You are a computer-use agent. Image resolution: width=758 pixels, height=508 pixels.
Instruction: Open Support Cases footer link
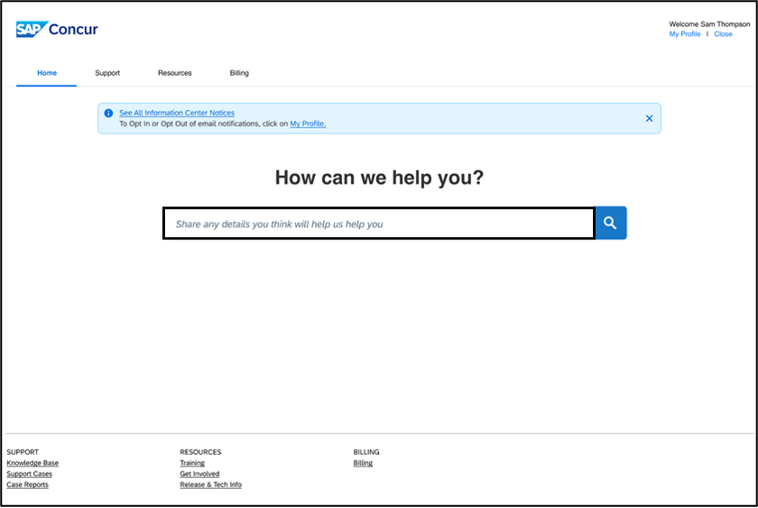(x=29, y=474)
